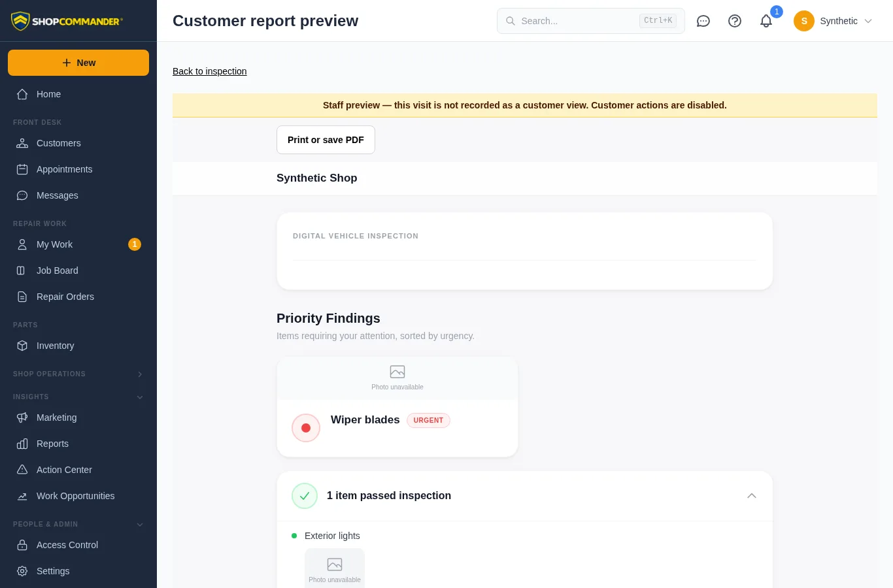Click the Access Control lock icon
Image resolution: width=893 pixels, height=588 pixels.
(x=22, y=545)
